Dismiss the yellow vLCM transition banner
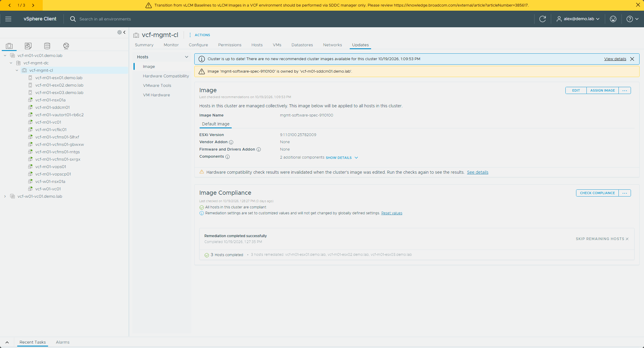 coord(638,5)
